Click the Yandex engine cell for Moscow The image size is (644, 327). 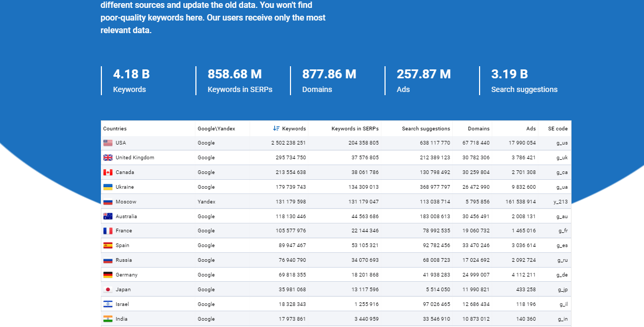point(206,202)
